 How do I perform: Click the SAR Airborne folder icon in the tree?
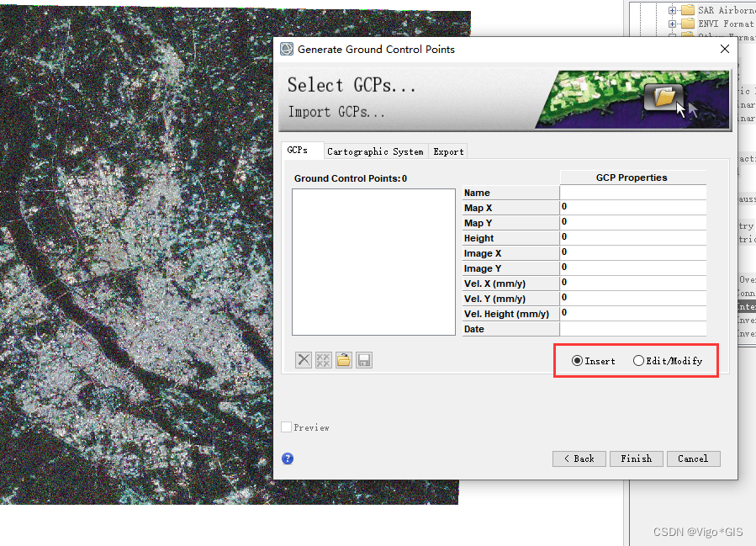[688, 9]
